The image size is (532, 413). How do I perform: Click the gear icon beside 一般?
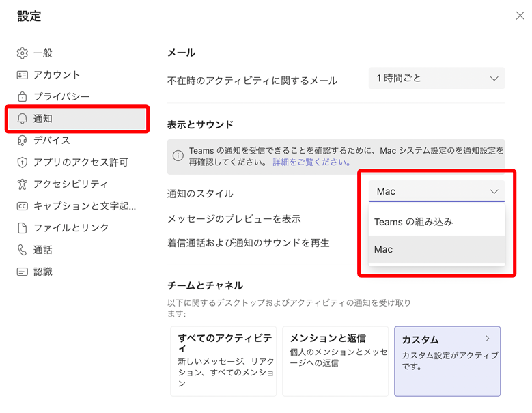point(23,53)
